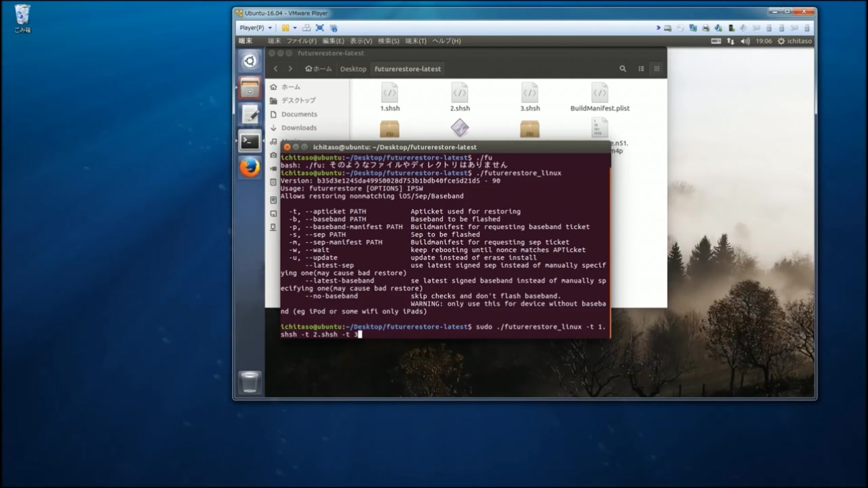Select Documents in the Files sidebar
868x488 pixels.
click(307, 114)
